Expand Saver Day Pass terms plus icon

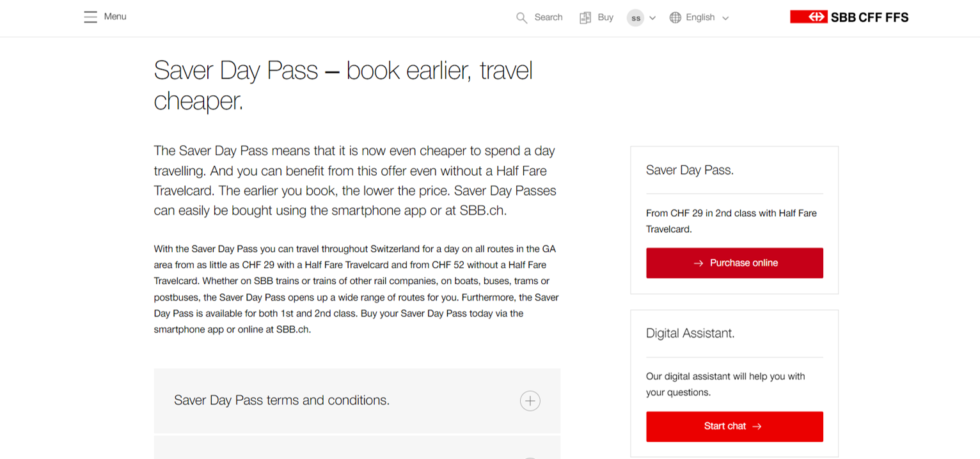(530, 401)
